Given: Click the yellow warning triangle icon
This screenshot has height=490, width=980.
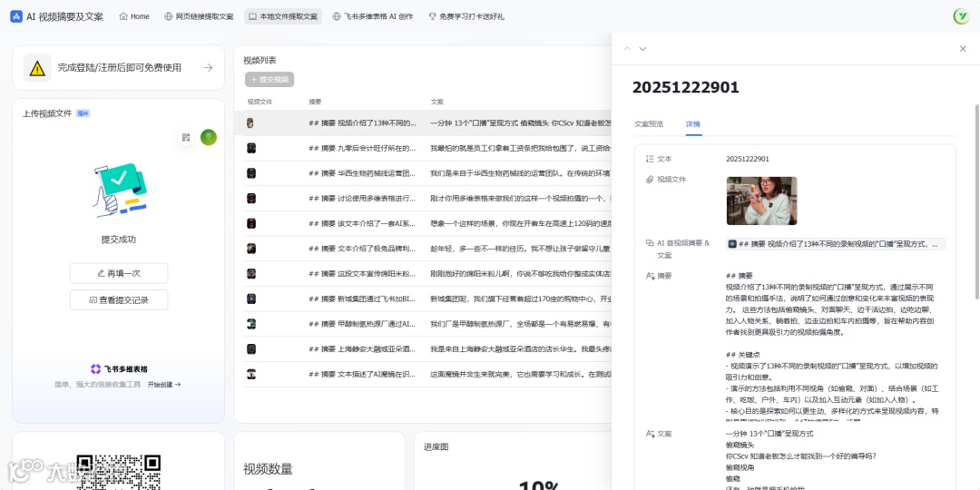Looking at the screenshot, I should 37,68.
